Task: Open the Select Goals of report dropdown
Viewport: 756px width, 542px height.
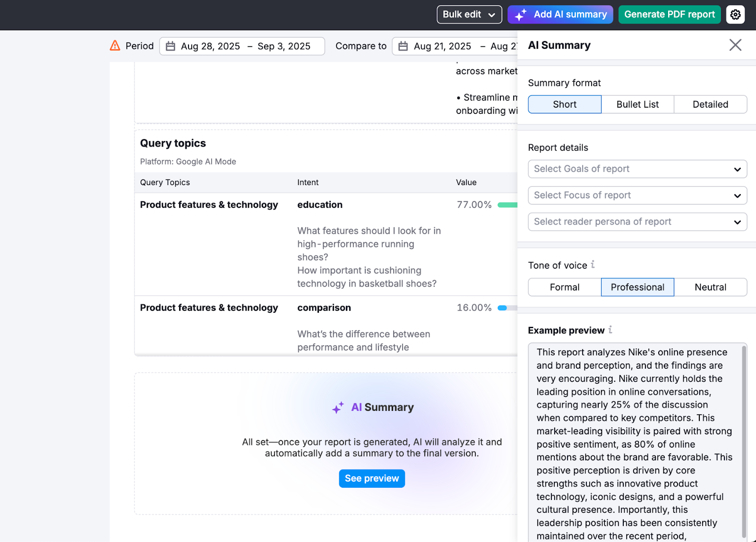Action: 637,169
